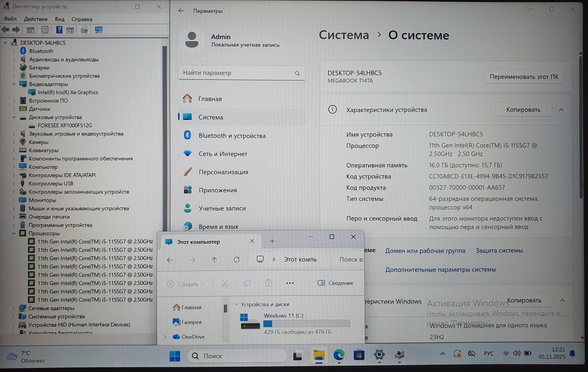
Task: Click the Windows 11 (C:) drive usage bar
Action: pos(306,323)
